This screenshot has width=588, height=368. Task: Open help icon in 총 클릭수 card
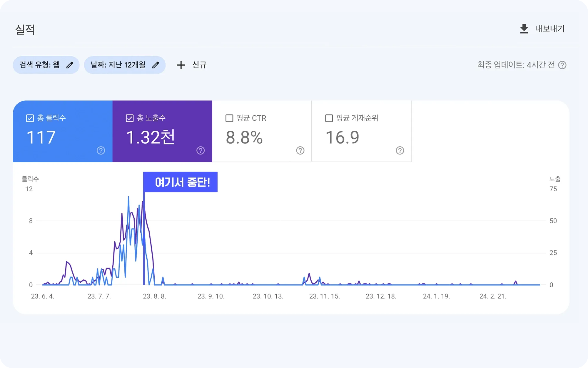click(x=101, y=150)
